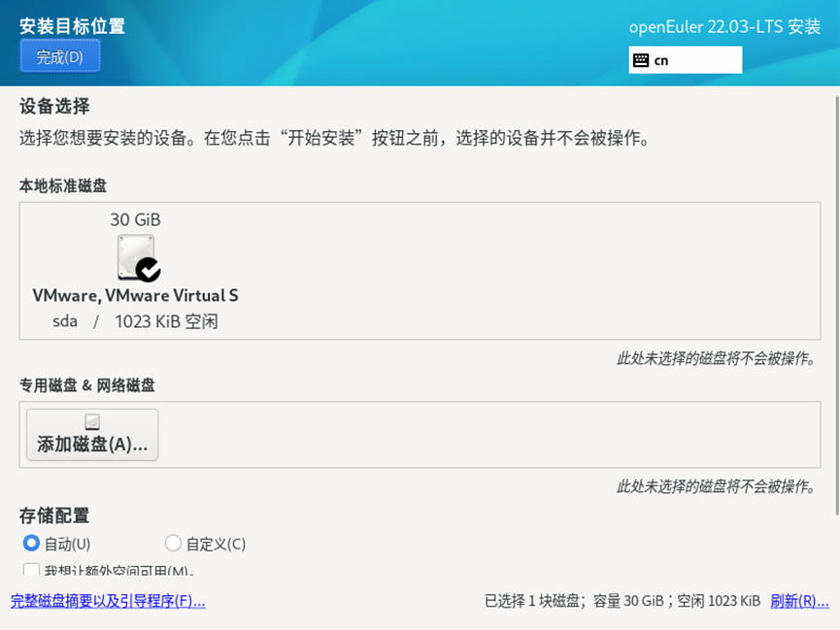The width and height of the screenshot is (840, 630).
Task: Click the 专用磁盘 & 网络磁盘 section heading
Action: (86, 385)
